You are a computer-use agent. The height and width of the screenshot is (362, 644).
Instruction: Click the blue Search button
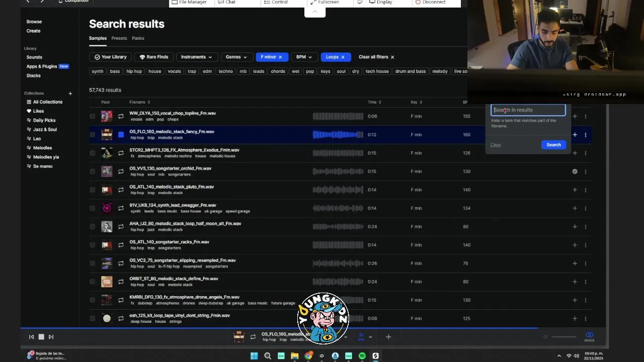tap(553, 145)
